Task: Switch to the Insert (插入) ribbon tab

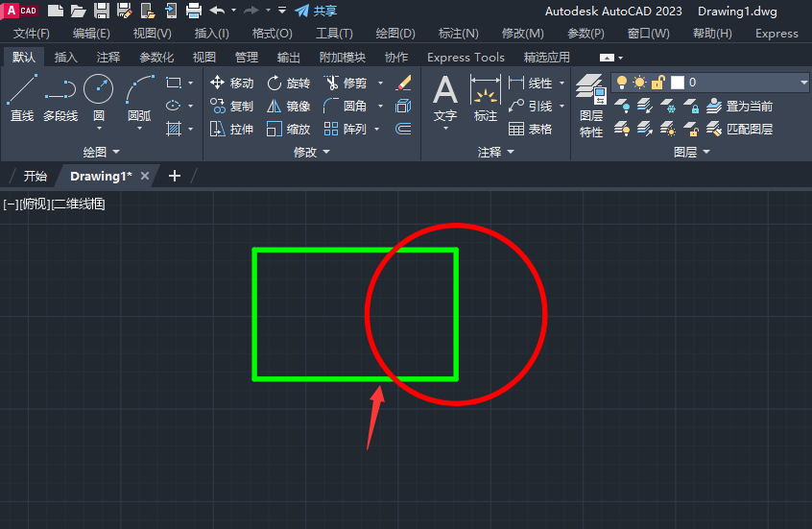Action: [x=66, y=57]
